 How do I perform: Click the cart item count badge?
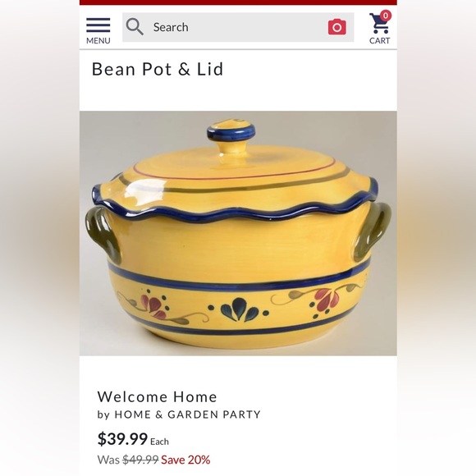point(386,16)
